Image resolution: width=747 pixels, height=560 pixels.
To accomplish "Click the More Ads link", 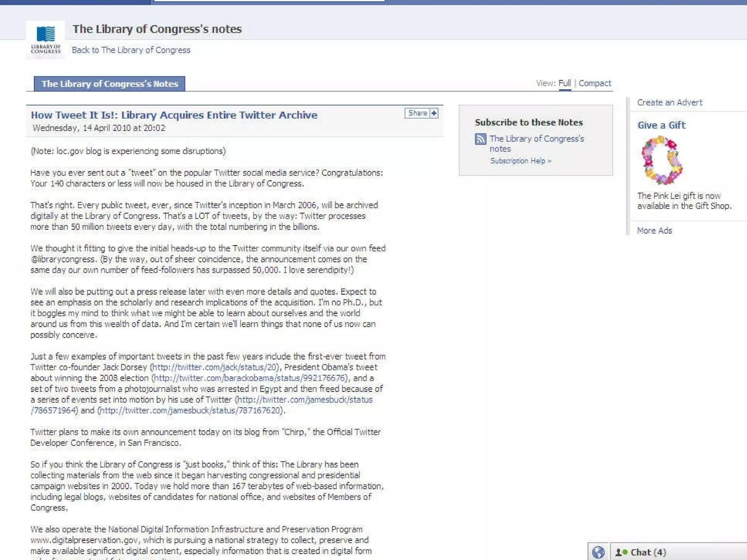I will 654,230.
